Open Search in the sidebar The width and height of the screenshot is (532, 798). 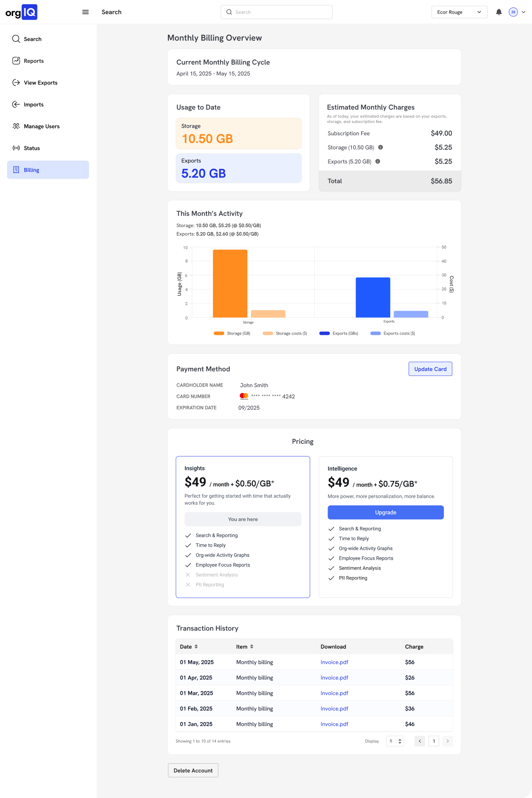click(48, 39)
